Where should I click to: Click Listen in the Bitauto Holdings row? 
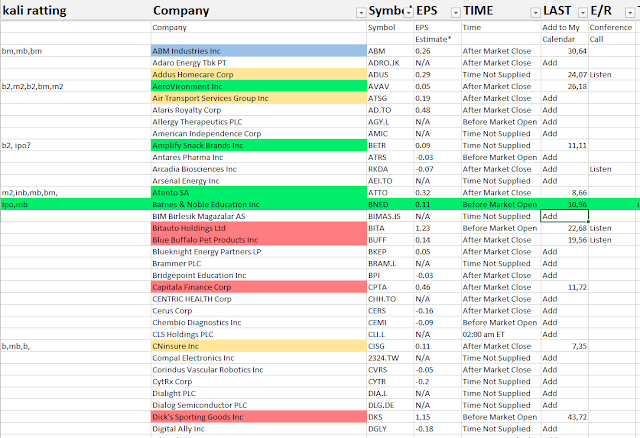[x=601, y=228]
